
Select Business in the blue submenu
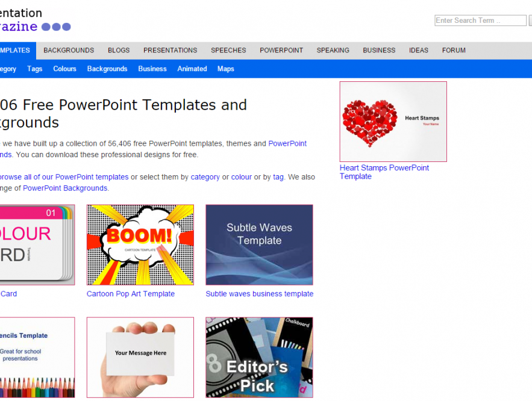(152, 69)
